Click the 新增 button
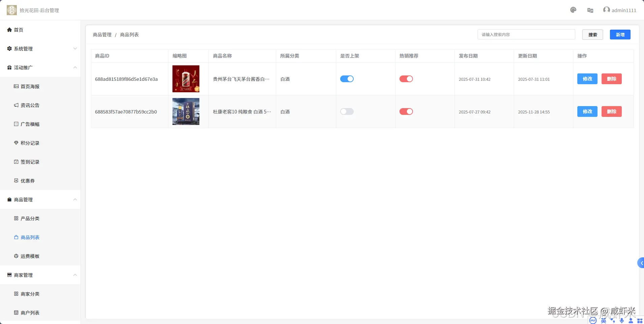The image size is (644, 324). tap(620, 34)
